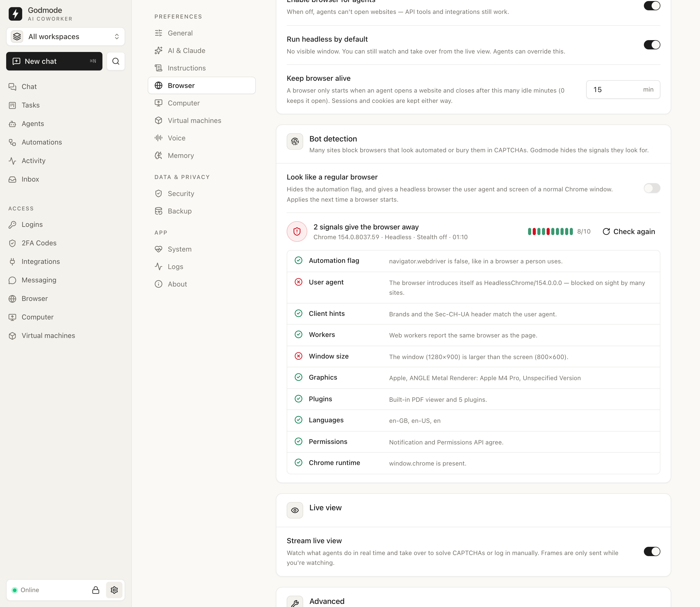
Task: Start a New chat
Action: [x=54, y=61]
